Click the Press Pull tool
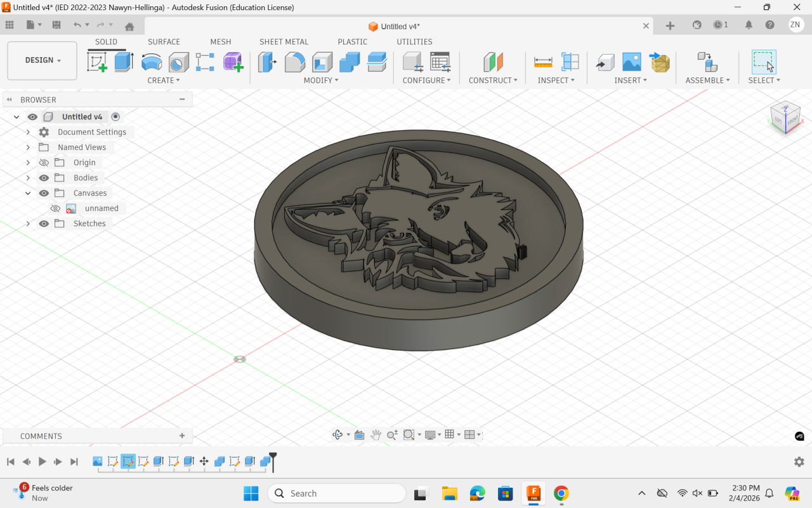The width and height of the screenshot is (812, 508). point(267,62)
